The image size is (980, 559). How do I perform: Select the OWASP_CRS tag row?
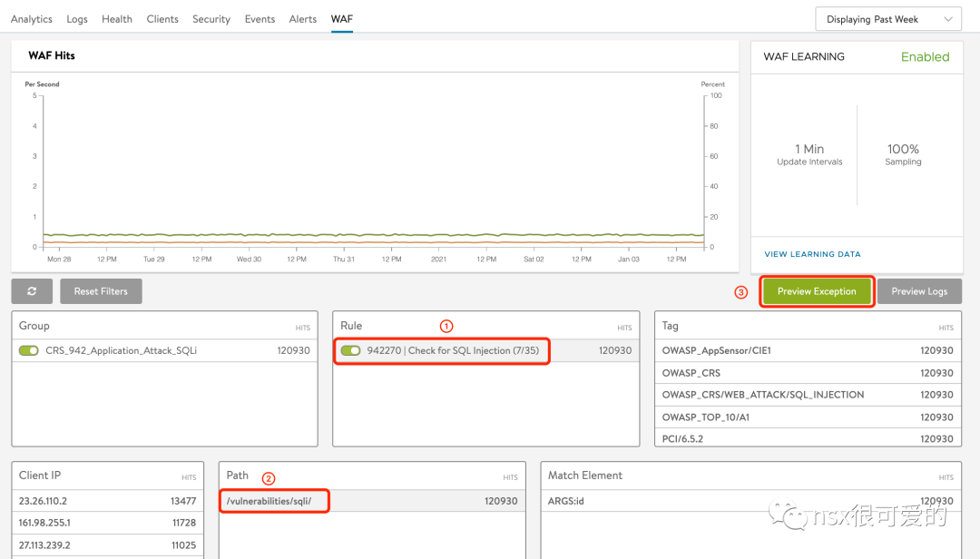pos(808,373)
